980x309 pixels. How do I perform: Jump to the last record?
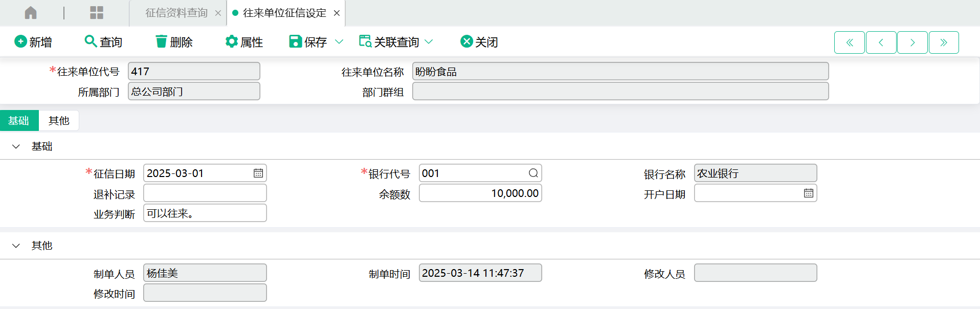(x=944, y=42)
